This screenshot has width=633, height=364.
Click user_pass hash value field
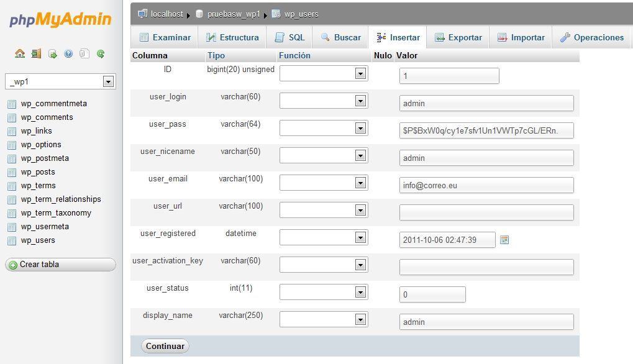(x=486, y=130)
